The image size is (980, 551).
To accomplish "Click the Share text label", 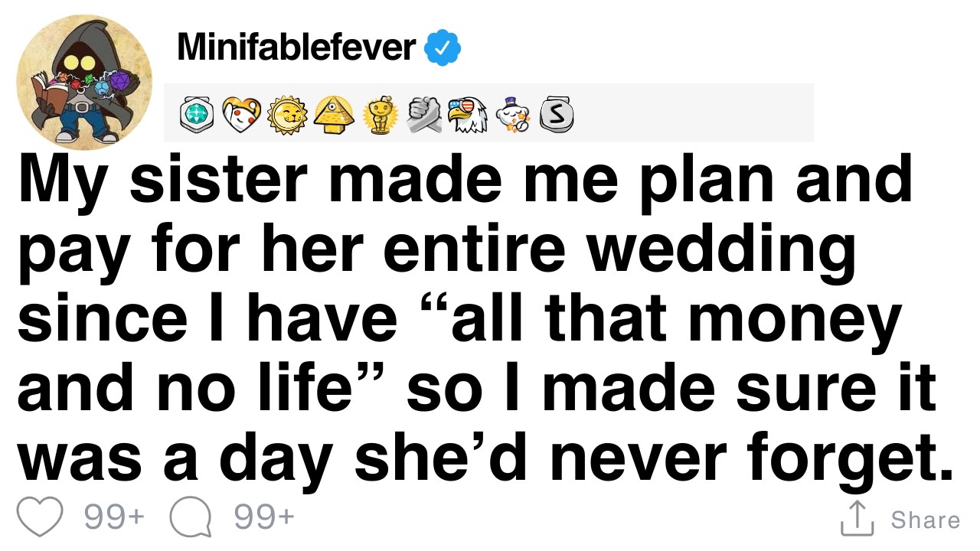I will (x=925, y=520).
